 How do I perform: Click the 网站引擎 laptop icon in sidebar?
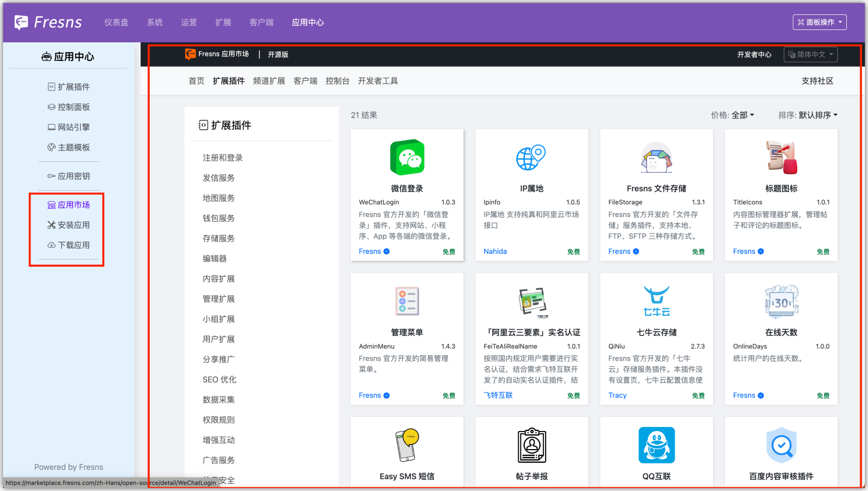[x=52, y=127]
